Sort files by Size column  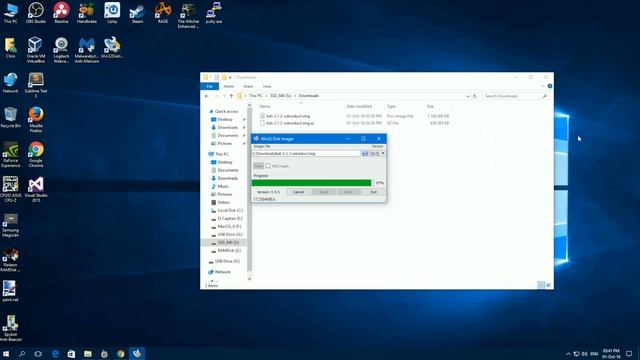click(430, 107)
